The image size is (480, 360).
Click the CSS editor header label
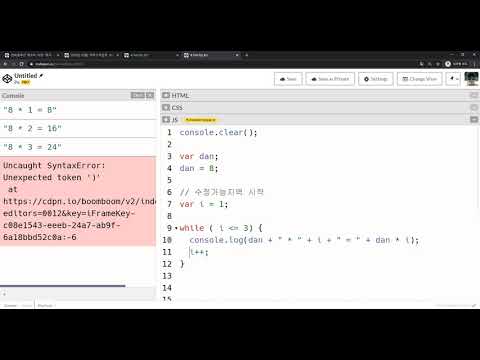(177, 108)
